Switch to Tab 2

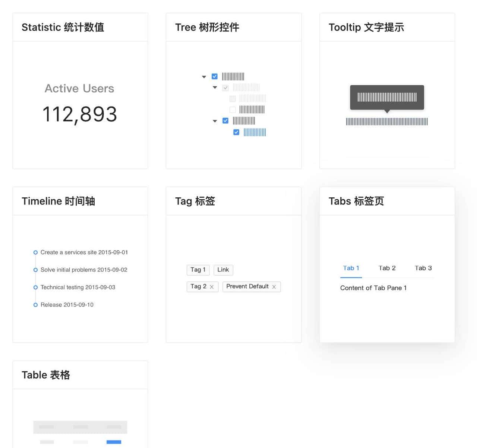387,268
